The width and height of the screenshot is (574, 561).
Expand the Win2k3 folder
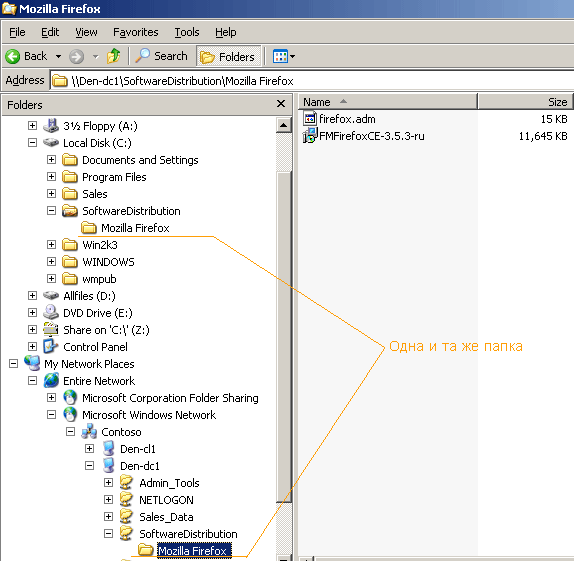[51, 245]
